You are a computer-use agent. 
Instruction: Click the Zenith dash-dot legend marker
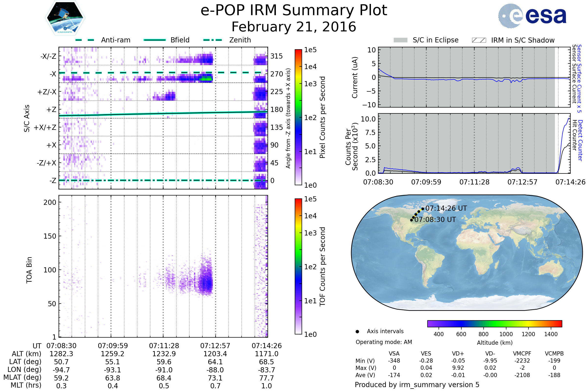[x=212, y=40]
